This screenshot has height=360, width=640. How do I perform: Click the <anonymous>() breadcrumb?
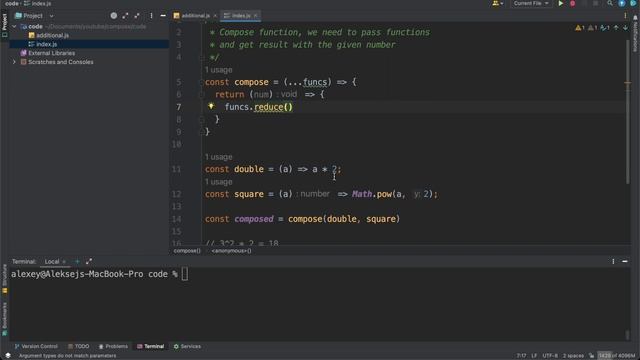pos(231,251)
